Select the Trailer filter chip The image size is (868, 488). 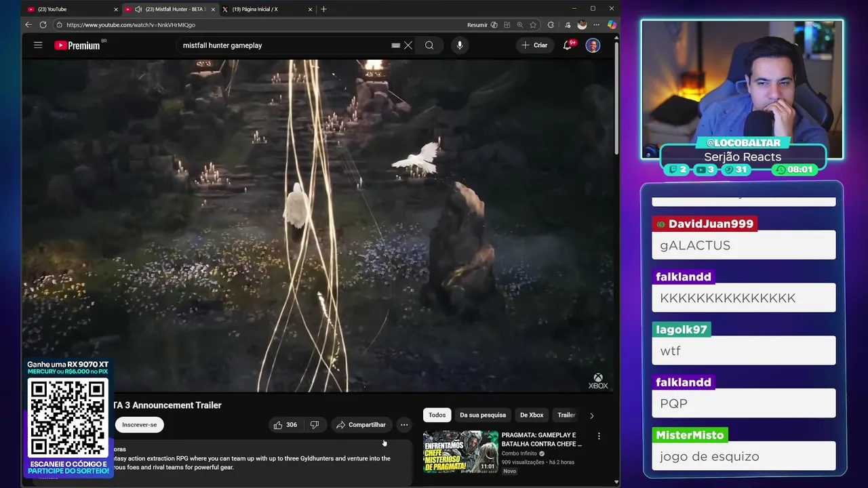pos(566,415)
